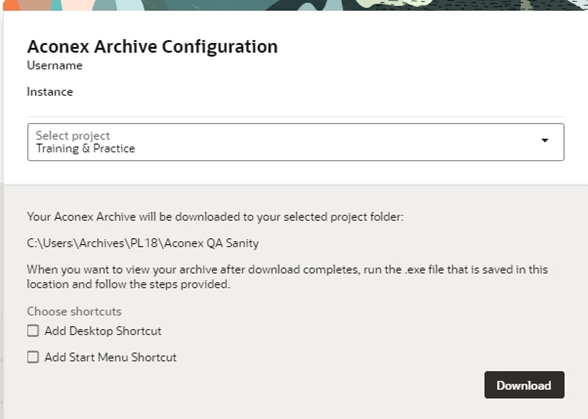Viewport: 588px width, 419px height.
Task: Click the Instance label
Action: [x=50, y=92]
